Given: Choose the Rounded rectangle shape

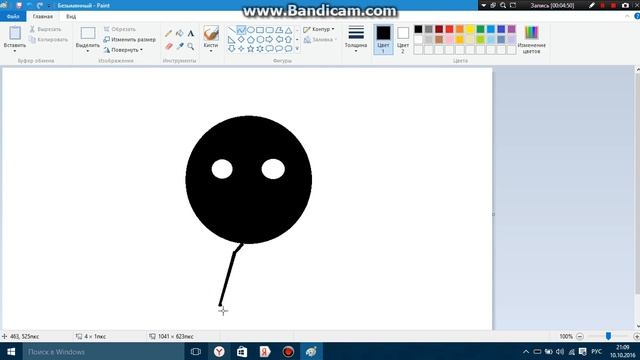Looking at the screenshot, I should point(269,30).
